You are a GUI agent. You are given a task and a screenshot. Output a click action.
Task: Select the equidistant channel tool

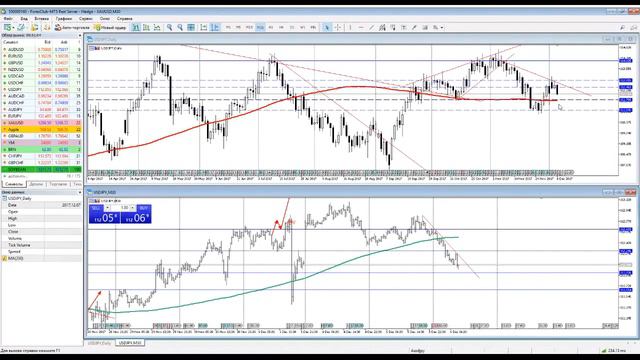[382, 27]
